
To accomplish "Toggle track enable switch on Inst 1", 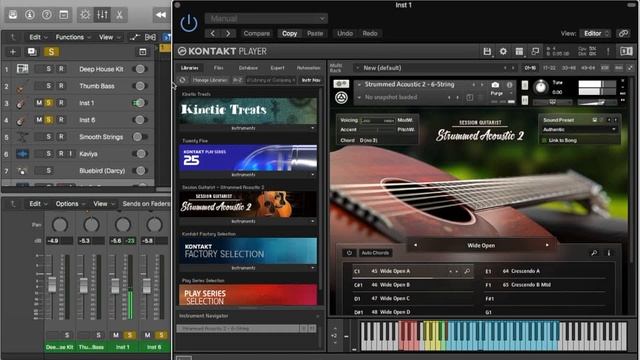I will click(140, 103).
